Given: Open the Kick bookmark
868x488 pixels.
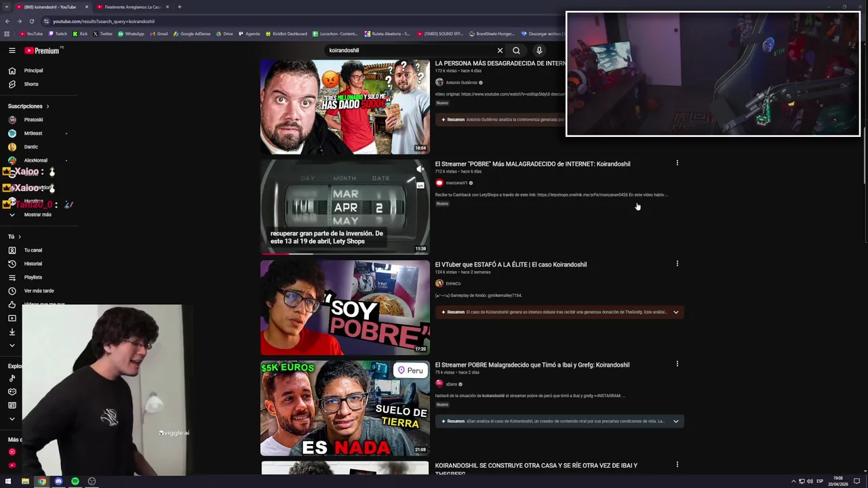Looking at the screenshot, I should pyautogui.click(x=80, y=34).
